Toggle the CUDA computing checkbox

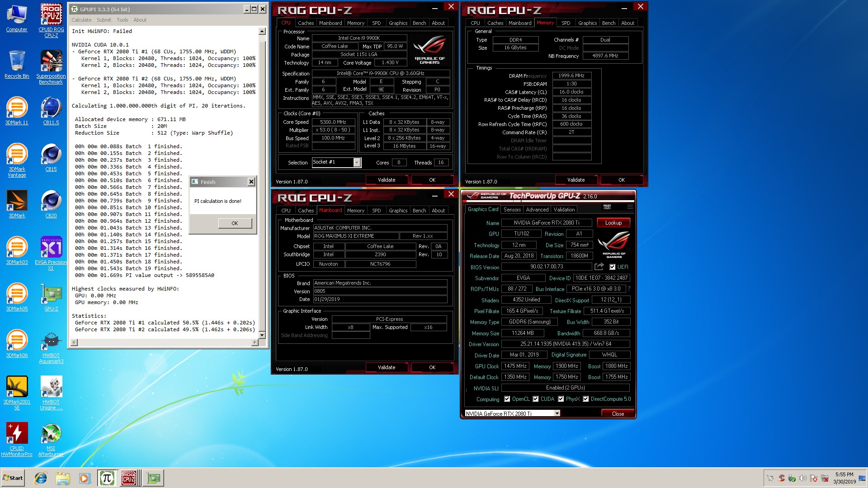click(535, 399)
